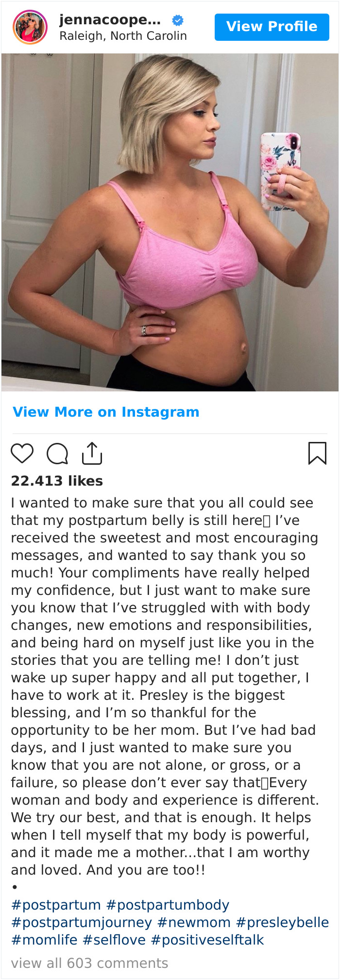Open the #momlife hashtag
Screen dimensions: 340x980
click(x=44, y=940)
